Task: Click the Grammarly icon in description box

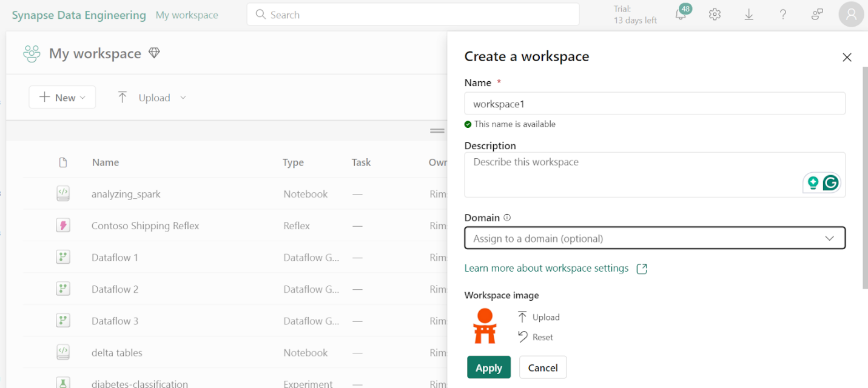Action: click(830, 182)
